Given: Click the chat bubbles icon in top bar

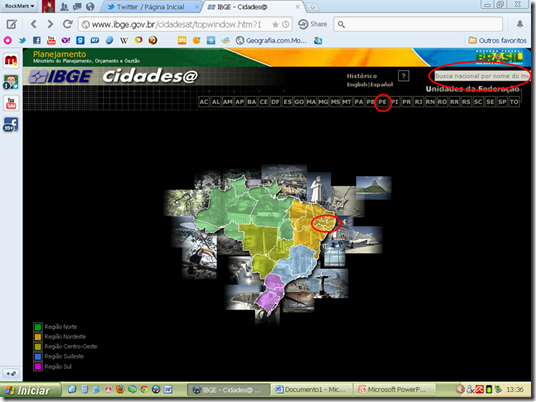Looking at the screenshot, I should click(x=77, y=6).
